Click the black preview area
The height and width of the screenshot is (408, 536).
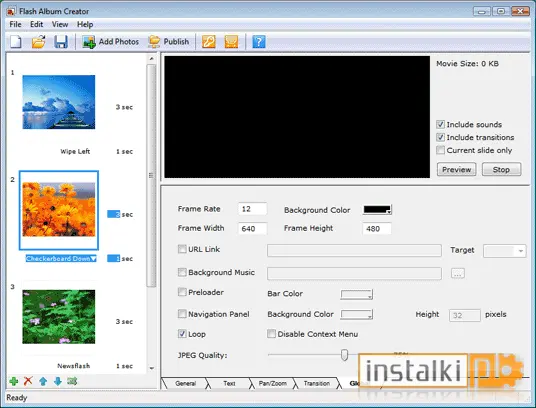coord(297,117)
